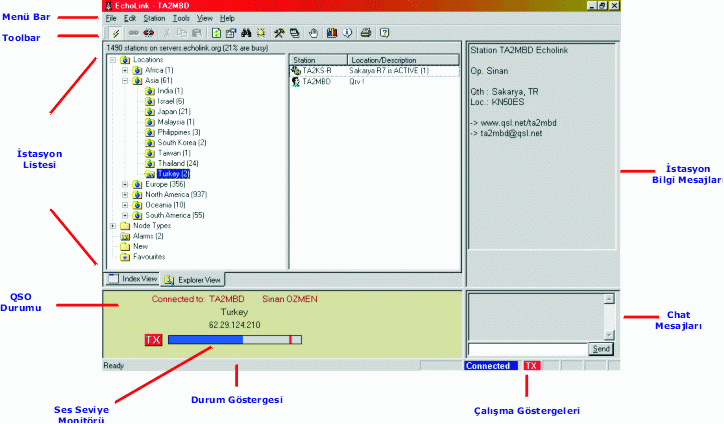Image resolution: width=724 pixels, height=424 pixels.
Task: Expand the North America (937) node
Action: [125, 195]
